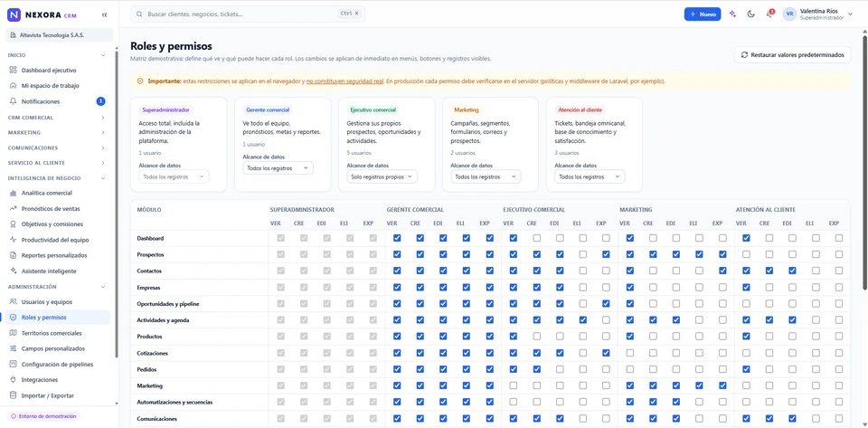The width and height of the screenshot is (868, 428).
Task: Open Alcance de datos dropdown for Gerente comercial
Action: pos(278,167)
